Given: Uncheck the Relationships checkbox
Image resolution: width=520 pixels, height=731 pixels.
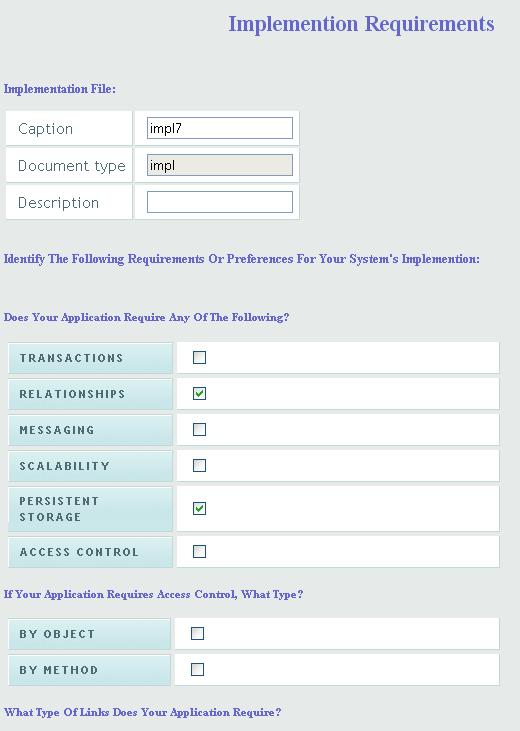Looking at the screenshot, I should (199, 393).
